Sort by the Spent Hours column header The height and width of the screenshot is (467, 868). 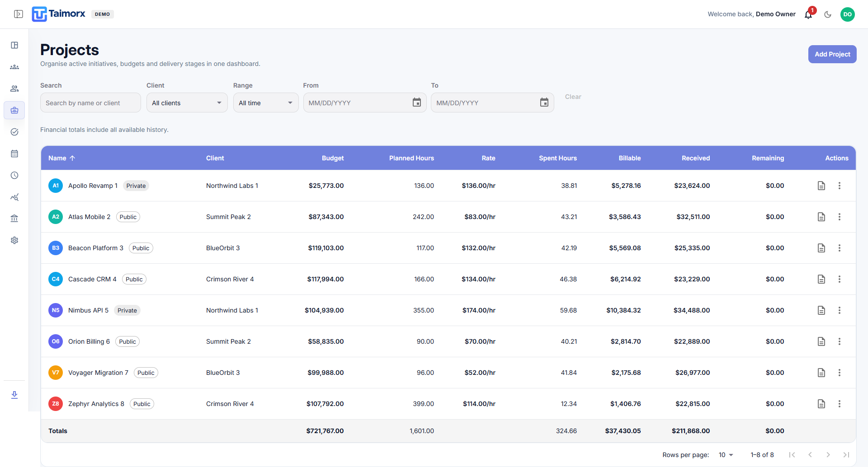pos(558,158)
